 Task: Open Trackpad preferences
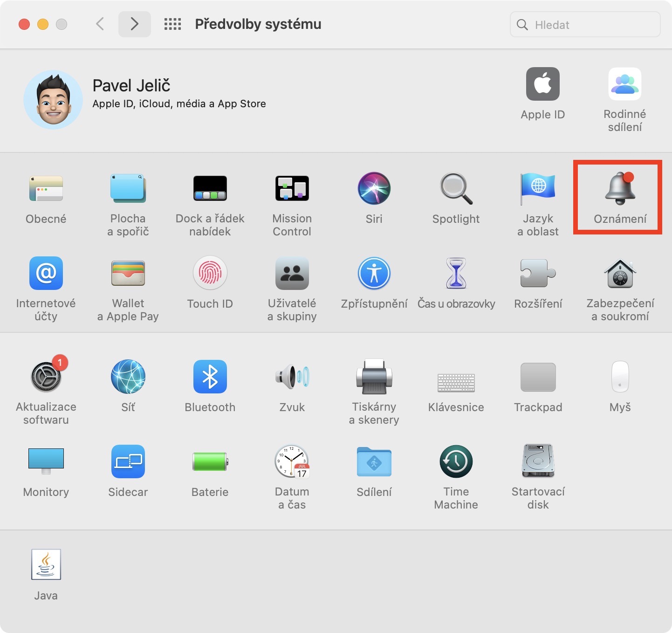point(538,377)
